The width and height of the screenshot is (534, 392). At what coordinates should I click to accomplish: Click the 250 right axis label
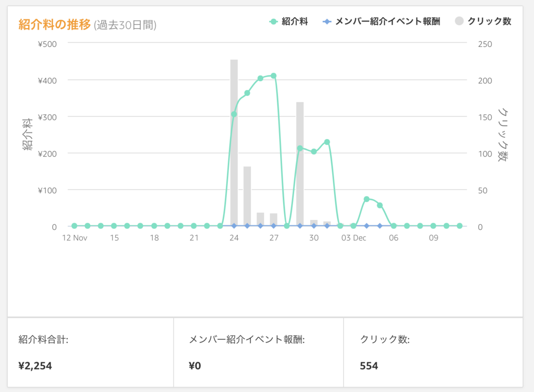pyautogui.click(x=485, y=44)
